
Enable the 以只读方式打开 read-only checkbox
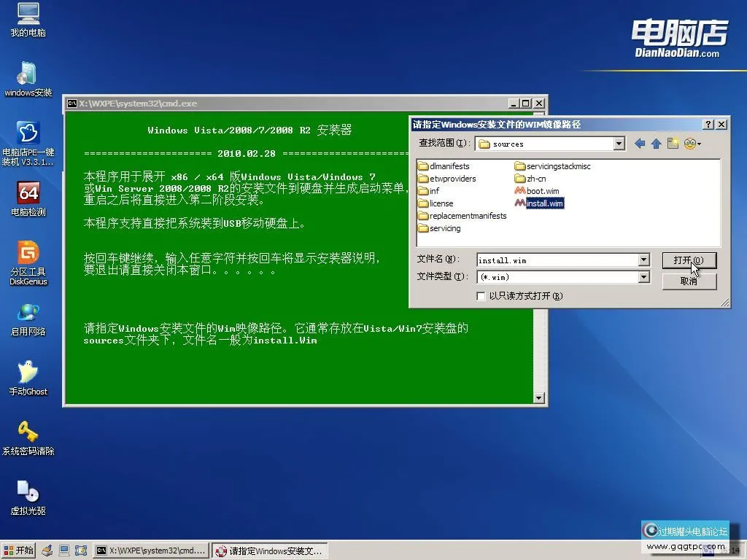click(481, 296)
